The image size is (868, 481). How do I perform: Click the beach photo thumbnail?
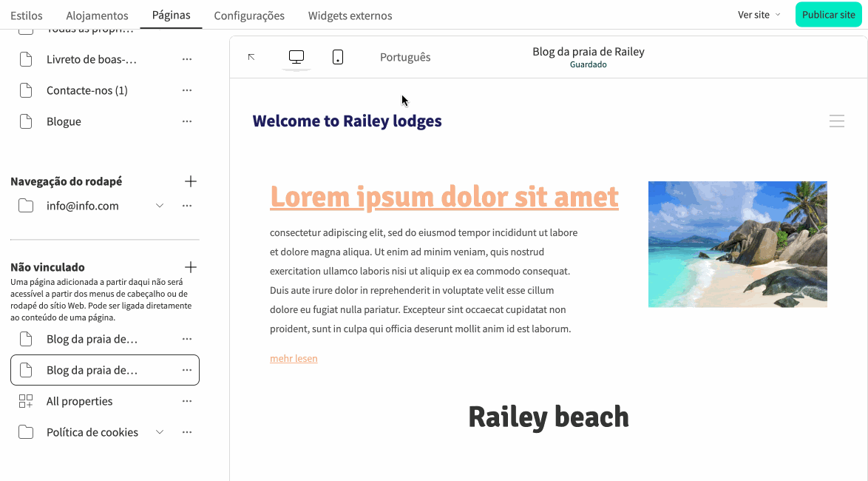click(x=737, y=244)
